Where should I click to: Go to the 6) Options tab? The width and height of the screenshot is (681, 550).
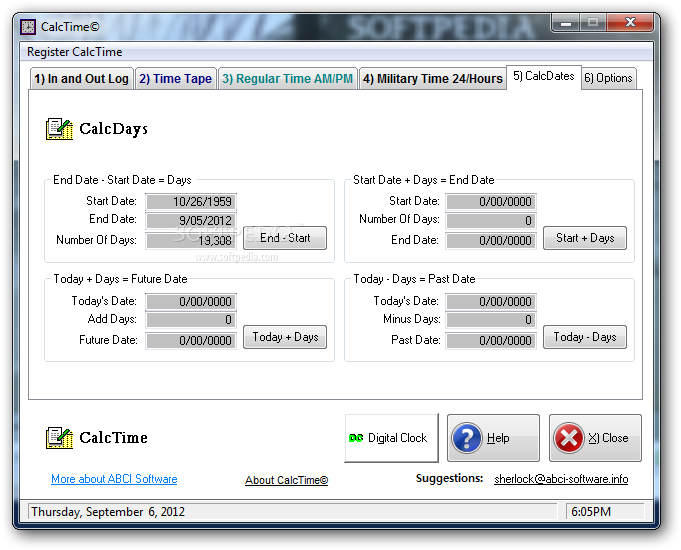coord(608,78)
